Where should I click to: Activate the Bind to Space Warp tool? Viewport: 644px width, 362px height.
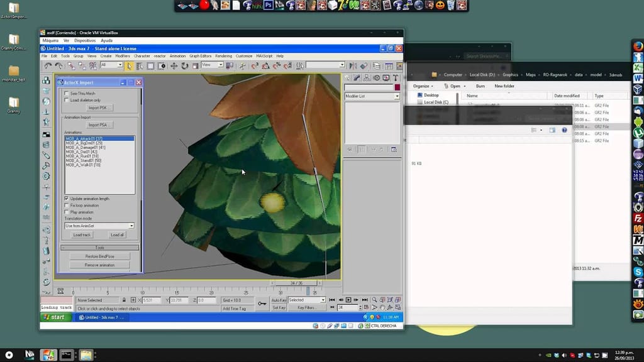point(93,65)
